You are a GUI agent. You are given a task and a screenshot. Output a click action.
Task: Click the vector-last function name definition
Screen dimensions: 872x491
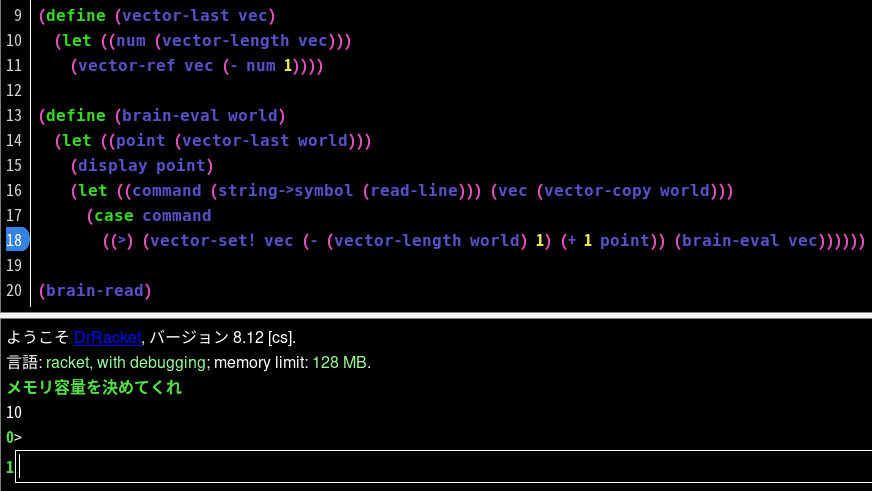(x=175, y=16)
